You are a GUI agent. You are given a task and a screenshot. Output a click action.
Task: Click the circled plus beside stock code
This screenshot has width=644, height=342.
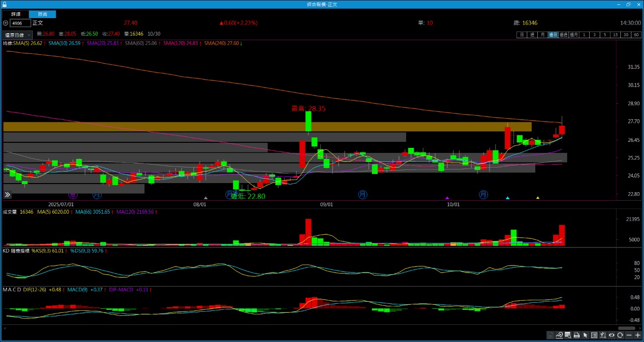6,23
